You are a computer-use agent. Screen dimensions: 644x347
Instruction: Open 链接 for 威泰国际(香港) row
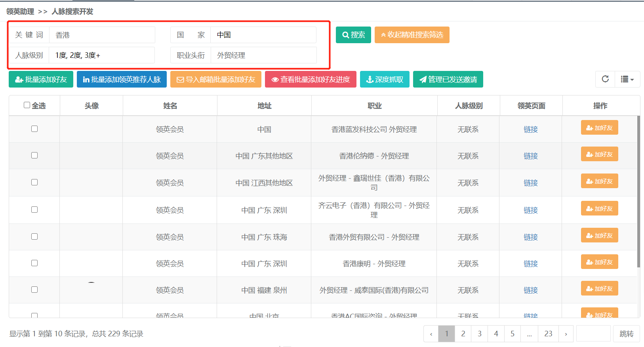(531, 290)
